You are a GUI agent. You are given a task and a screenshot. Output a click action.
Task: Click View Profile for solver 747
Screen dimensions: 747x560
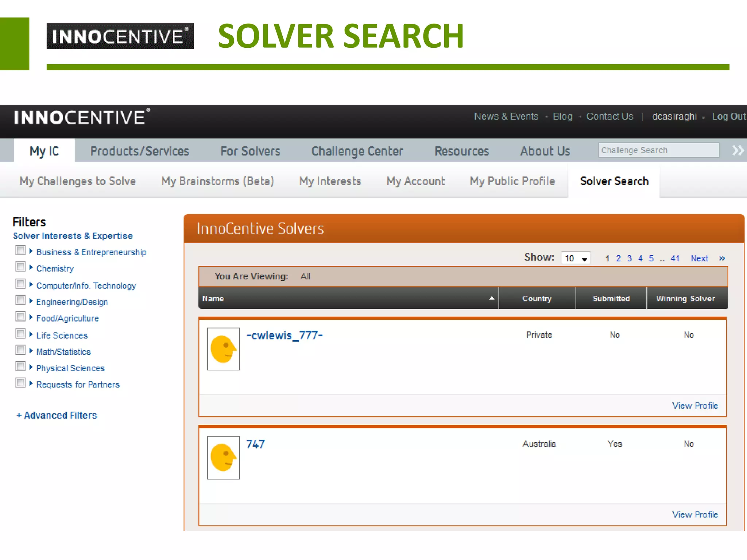click(695, 514)
